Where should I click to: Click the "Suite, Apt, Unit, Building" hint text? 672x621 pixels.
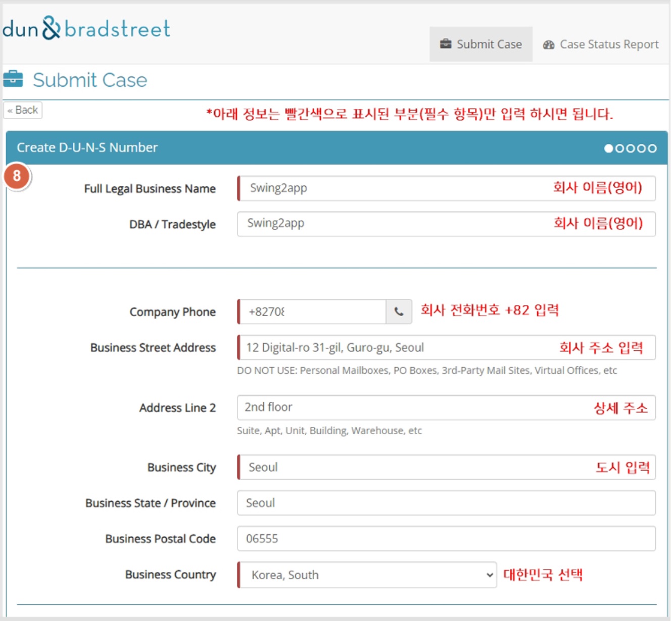(x=329, y=431)
